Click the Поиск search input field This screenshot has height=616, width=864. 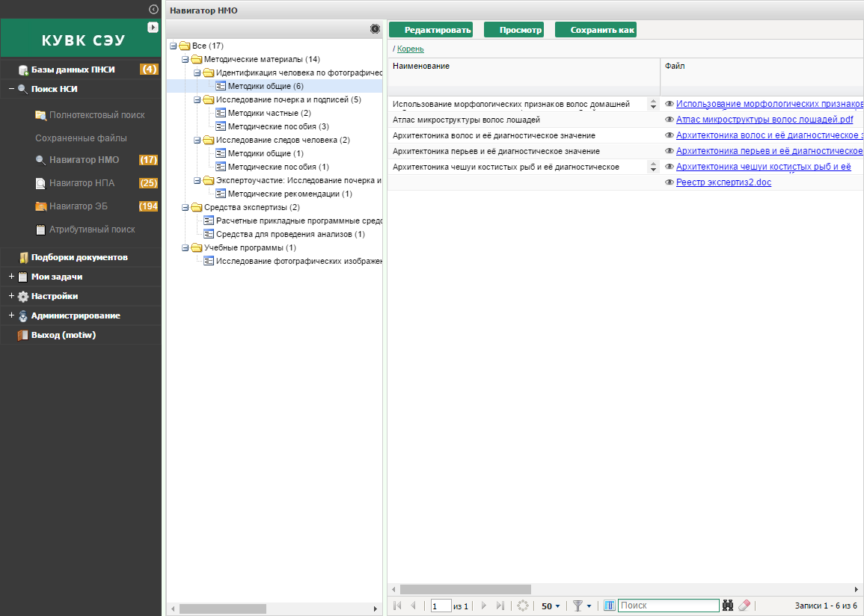click(668, 606)
